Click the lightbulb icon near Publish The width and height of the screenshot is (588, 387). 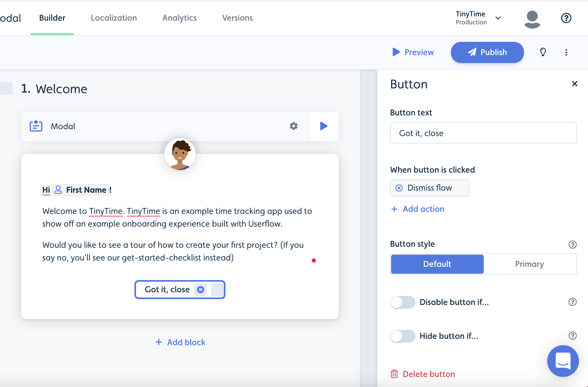coord(543,52)
